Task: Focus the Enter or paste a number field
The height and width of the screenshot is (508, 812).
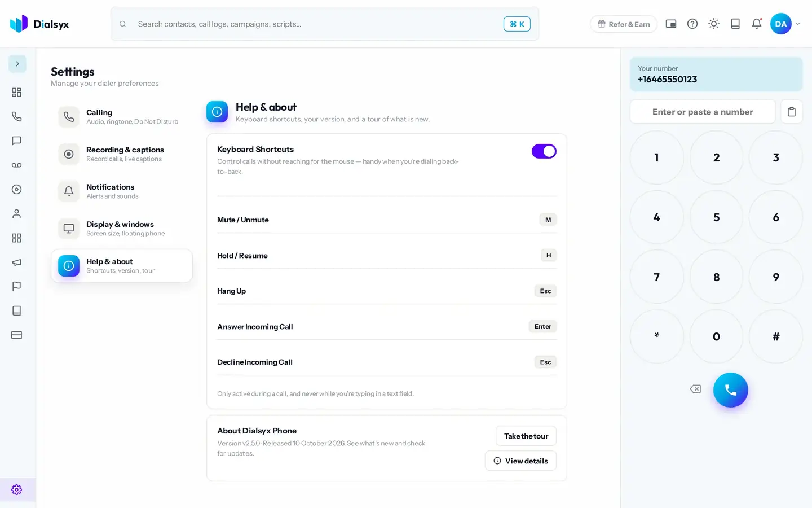Action: pos(703,112)
